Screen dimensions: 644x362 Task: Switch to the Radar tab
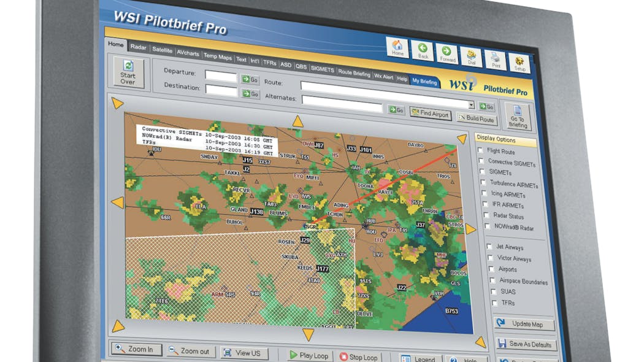point(139,47)
